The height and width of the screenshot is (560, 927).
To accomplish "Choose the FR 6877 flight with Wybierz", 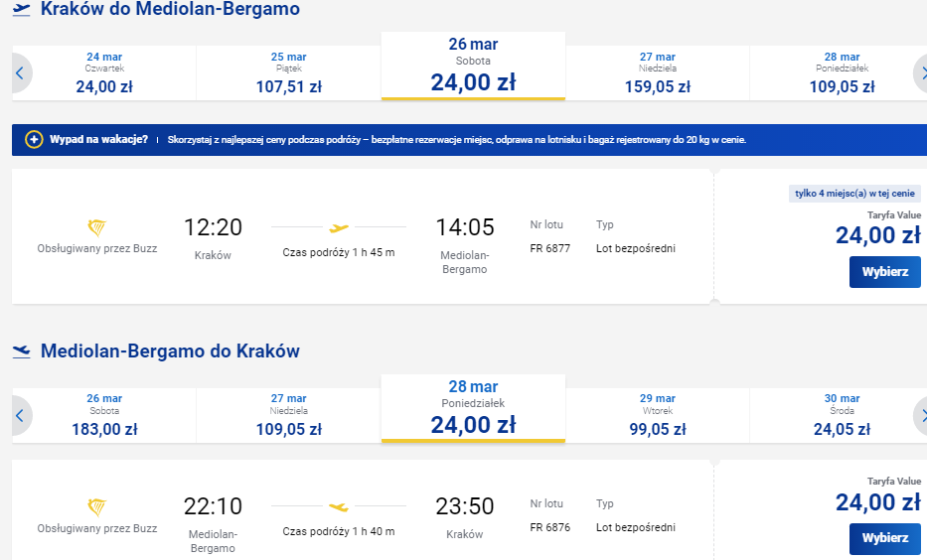I will (x=885, y=272).
